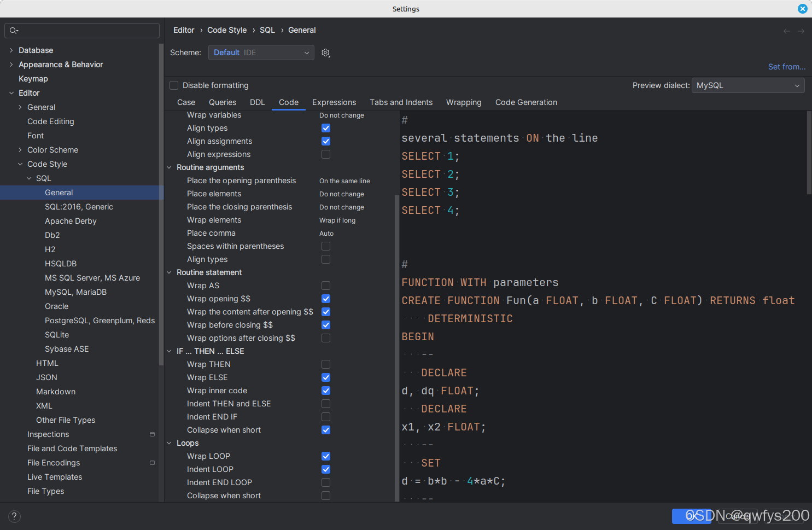The width and height of the screenshot is (812, 530).
Task: Enable Indent END LOOP checkbox
Action: tap(326, 482)
